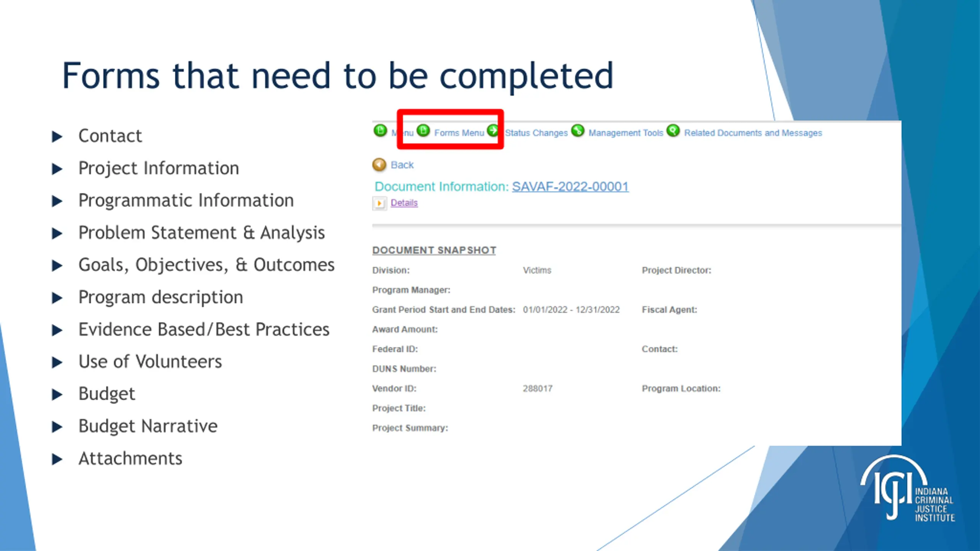The image size is (980, 551).
Task: Select the Program description bullet item
Action: point(161,297)
